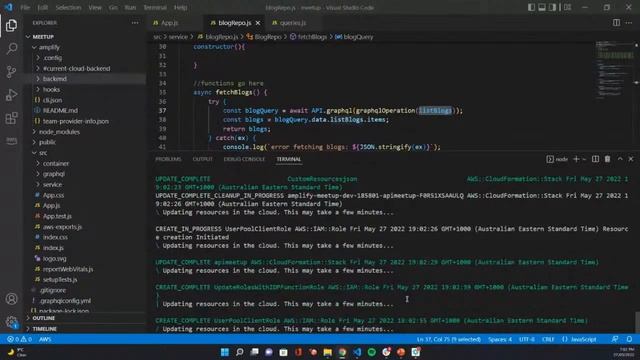Click the feedback icon in status bar
Viewport: 640px width, 360px height.
click(x=615, y=339)
